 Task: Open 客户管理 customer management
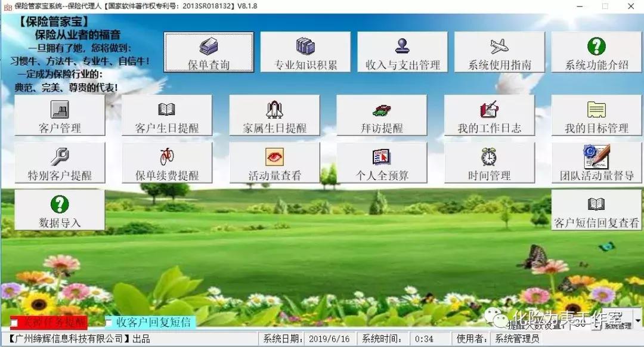60,115
